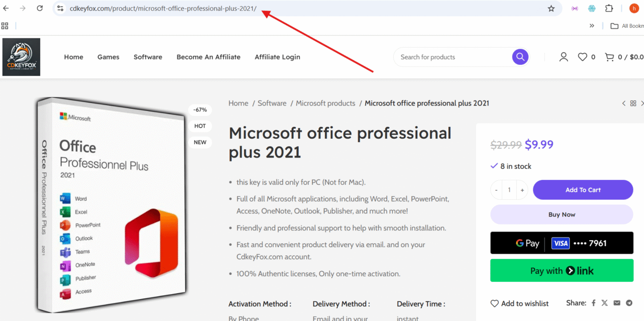This screenshot has width=644, height=321.
Task: Share product on Facebook
Action: [x=593, y=303]
